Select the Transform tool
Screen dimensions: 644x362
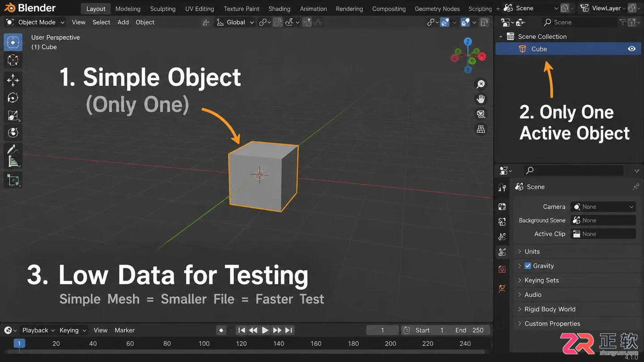point(13,133)
